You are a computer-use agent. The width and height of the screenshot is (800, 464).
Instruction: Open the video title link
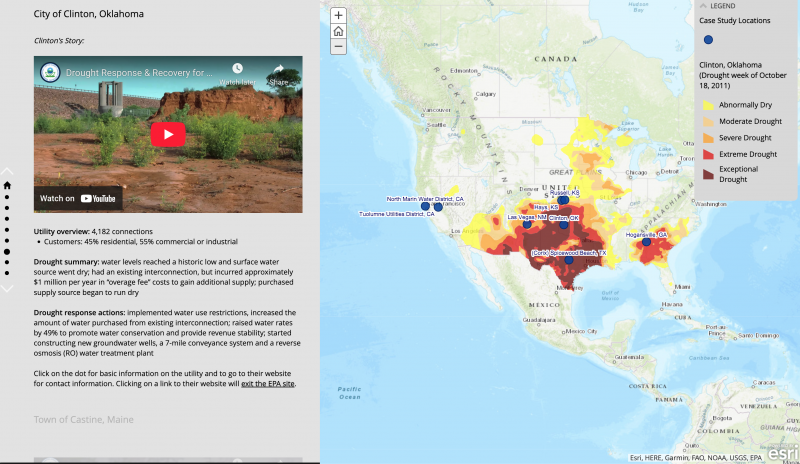click(139, 72)
